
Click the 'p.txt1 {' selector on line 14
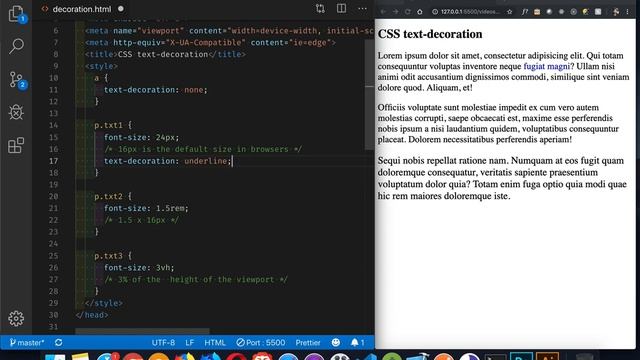point(113,125)
